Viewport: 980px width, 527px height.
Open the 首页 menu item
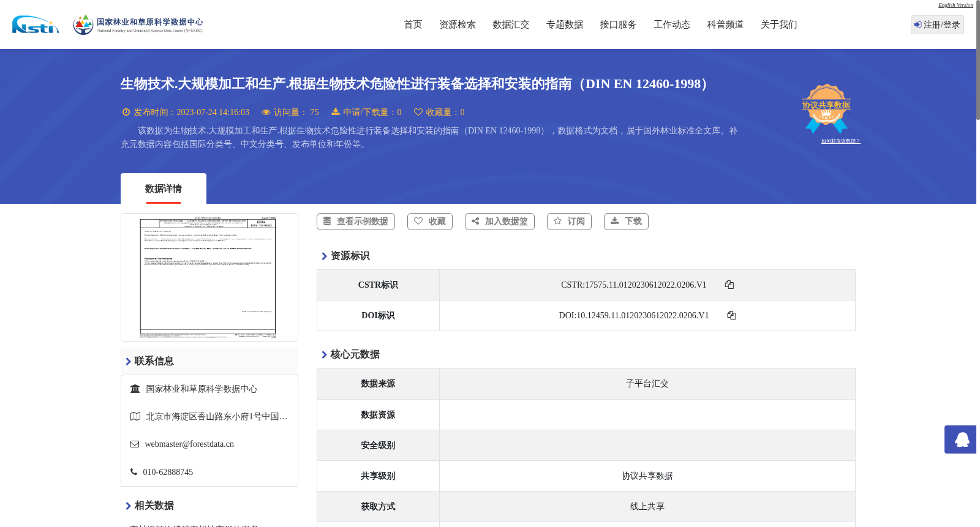point(413,24)
